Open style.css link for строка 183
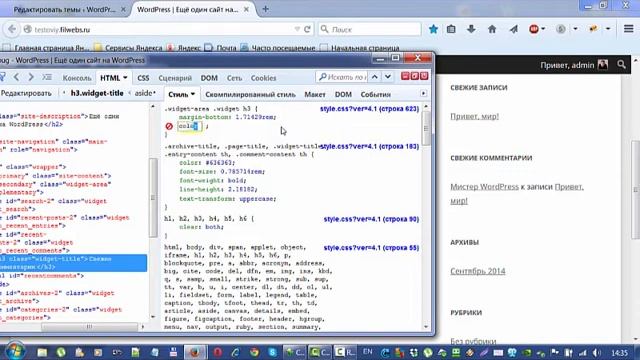 click(x=369, y=147)
